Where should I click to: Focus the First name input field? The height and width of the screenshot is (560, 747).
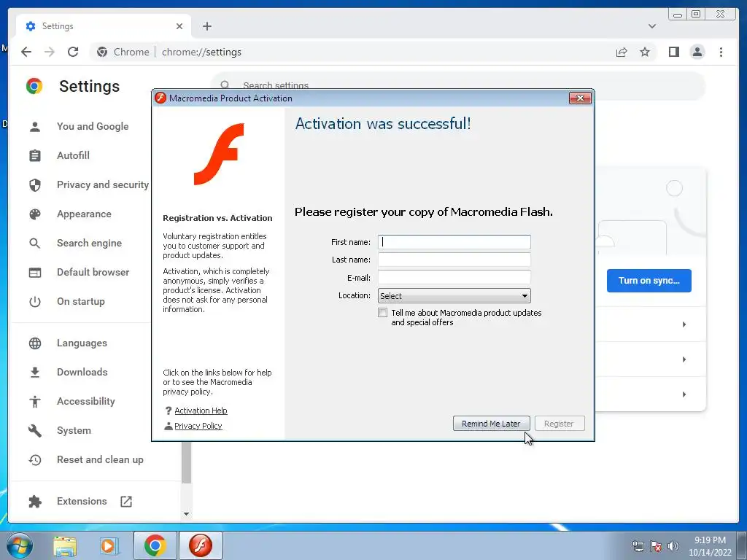click(x=454, y=242)
